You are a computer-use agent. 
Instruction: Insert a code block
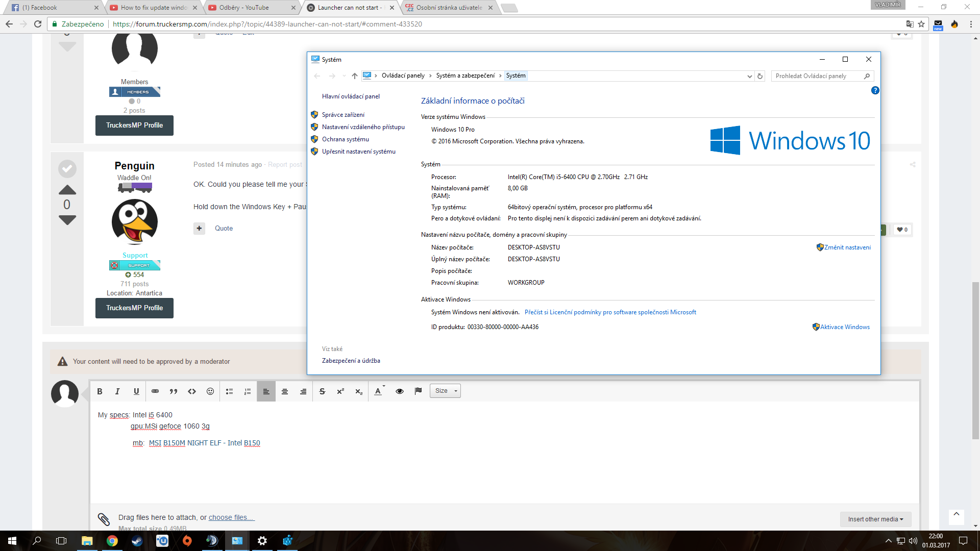192,391
